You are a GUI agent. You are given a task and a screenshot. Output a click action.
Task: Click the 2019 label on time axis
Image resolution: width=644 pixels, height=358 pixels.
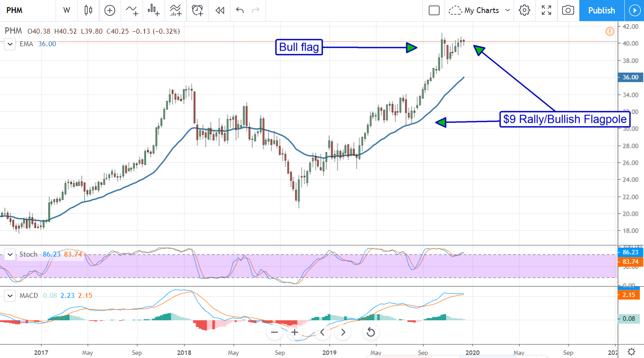point(330,352)
